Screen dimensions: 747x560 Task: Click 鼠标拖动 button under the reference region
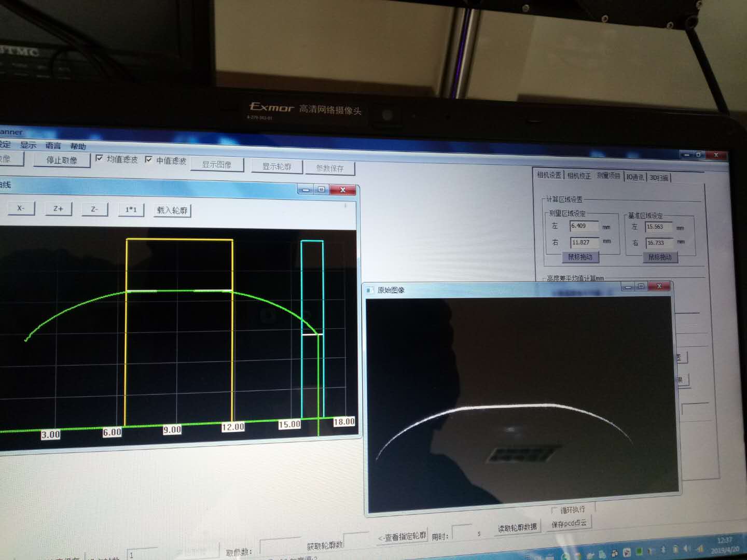(660, 257)
